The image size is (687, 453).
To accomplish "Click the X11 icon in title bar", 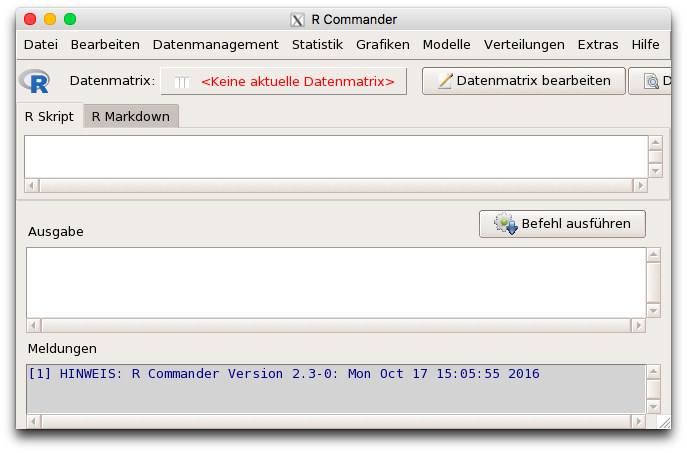I will click(297, 20).
